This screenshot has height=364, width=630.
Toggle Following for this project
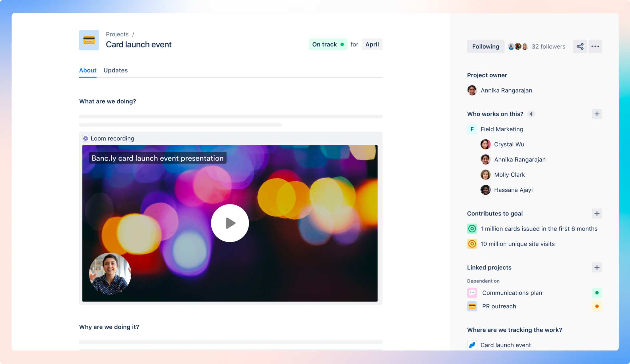pos(485,46)
